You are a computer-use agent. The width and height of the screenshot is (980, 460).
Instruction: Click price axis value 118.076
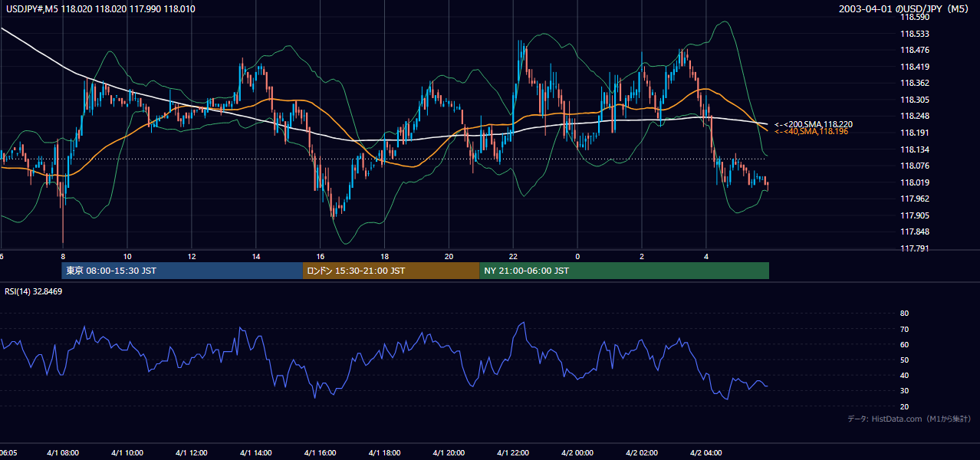pos(914,166)
